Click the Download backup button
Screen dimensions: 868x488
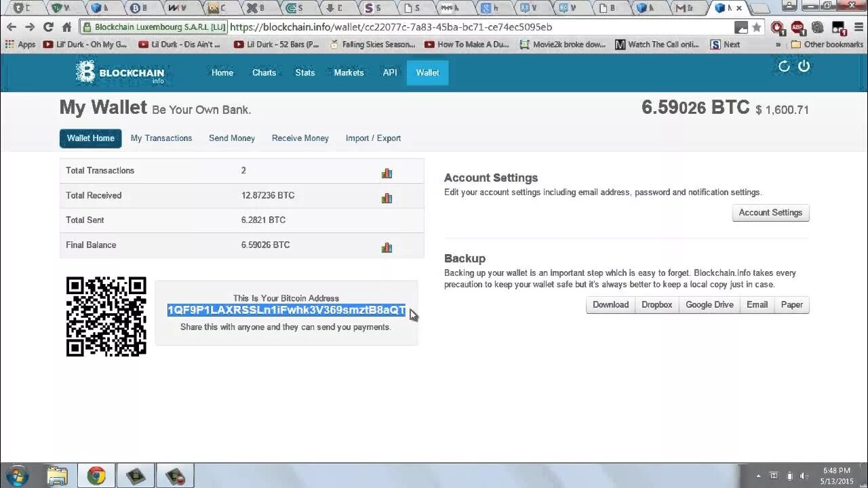pos(610,305)
